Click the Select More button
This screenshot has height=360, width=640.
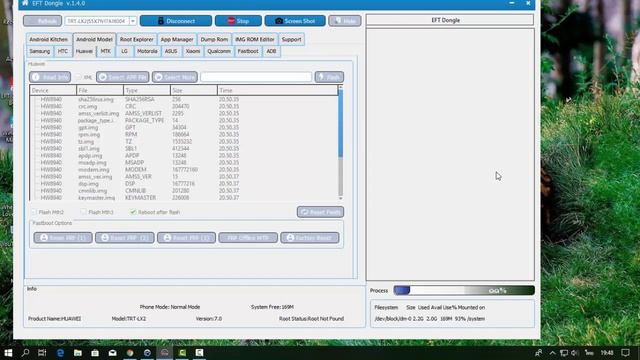[x=175, y=77]
